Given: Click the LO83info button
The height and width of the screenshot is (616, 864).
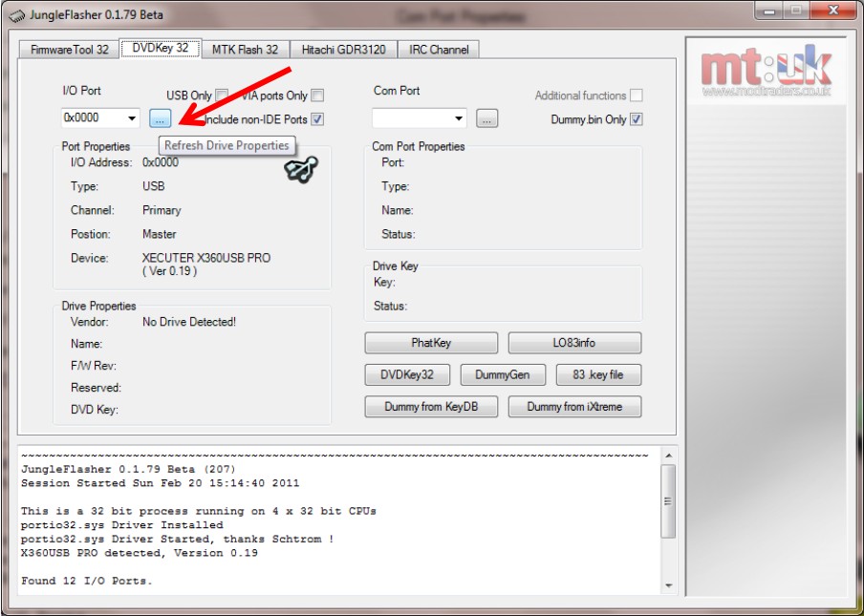Looking at the screenshot, I should (574, 343).
